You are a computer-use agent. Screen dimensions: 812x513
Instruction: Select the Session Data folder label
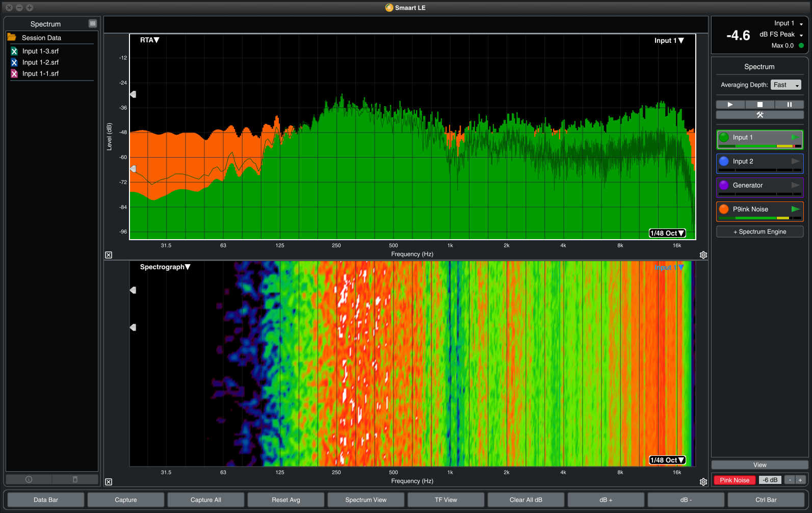41,38
